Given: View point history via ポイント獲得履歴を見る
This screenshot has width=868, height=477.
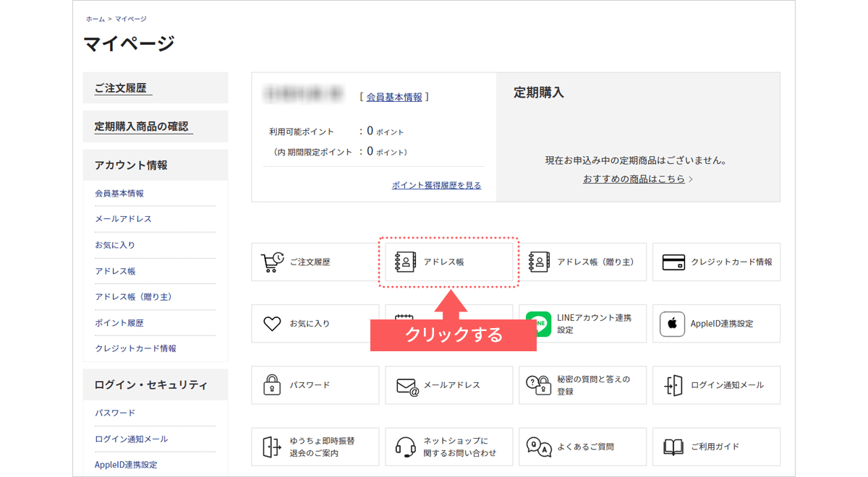Looking at the screenshot, I should (436, 185).
